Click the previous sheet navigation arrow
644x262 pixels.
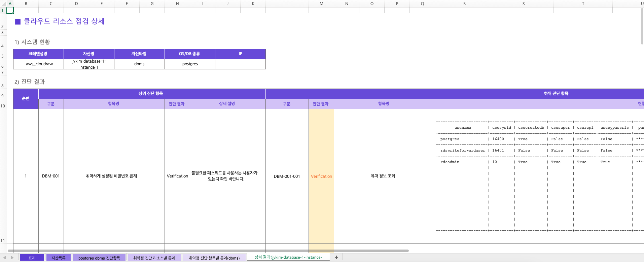click(5, 258)
